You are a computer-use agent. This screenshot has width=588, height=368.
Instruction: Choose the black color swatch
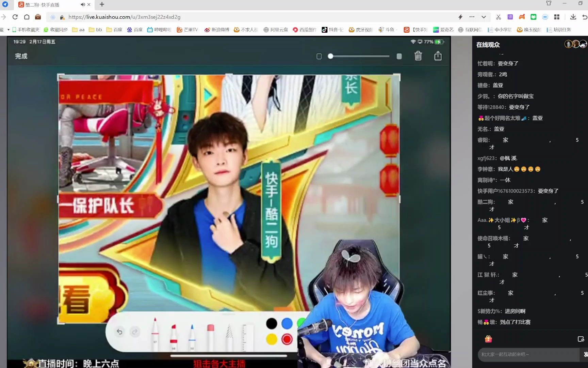click(x=272, y=324)
